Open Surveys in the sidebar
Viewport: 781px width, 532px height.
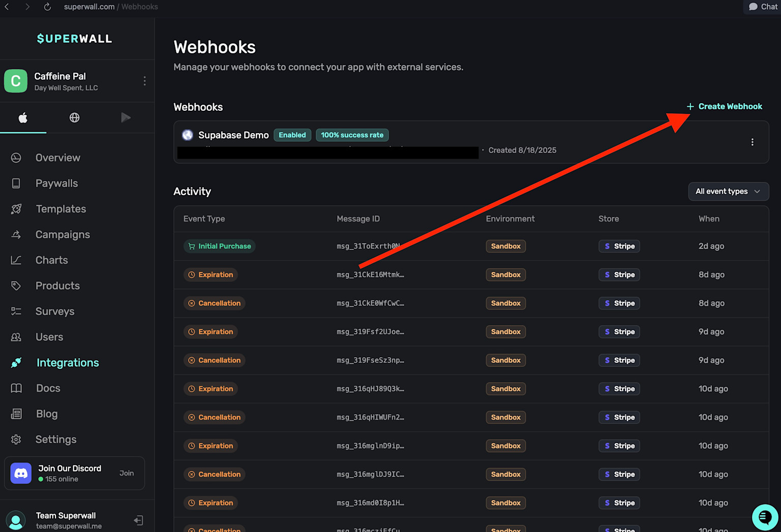pos(55,311)
